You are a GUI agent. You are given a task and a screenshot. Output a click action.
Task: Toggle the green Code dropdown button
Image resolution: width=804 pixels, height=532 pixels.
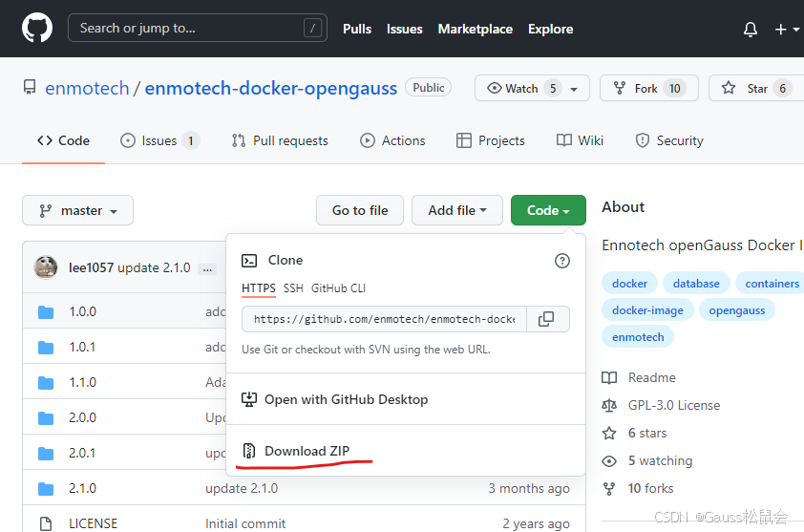coord(548,210)
